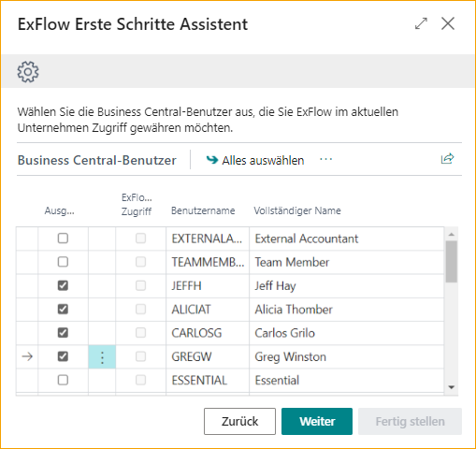Click the settings gear icon
476x449 pixels.
pos(28,72)
